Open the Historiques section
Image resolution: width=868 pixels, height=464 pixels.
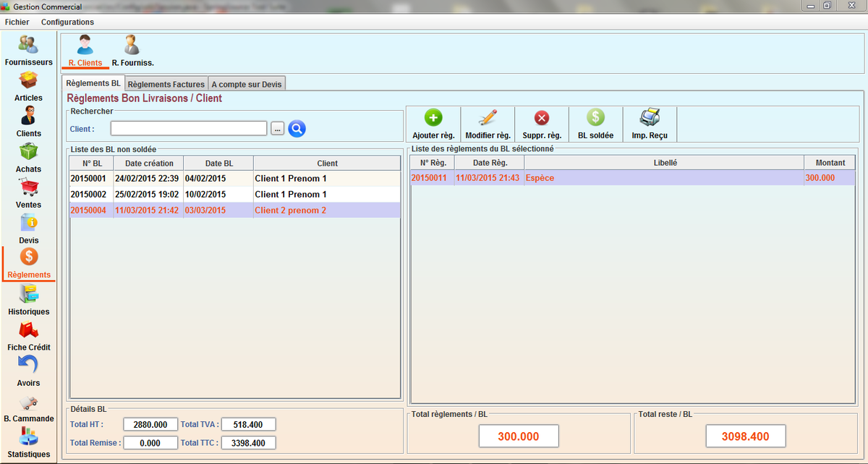pos(28,300)
